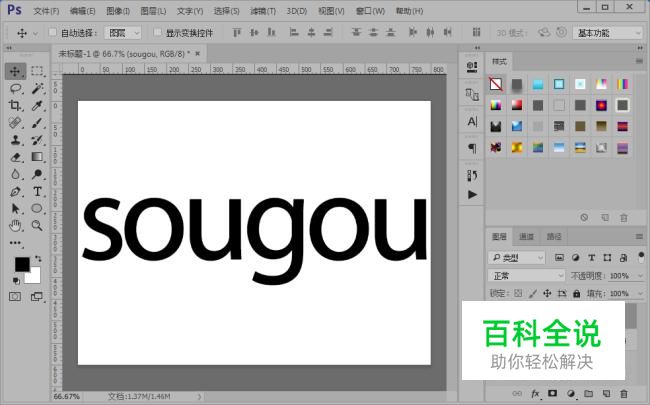This screenshot has height=405, width=650.
Task: Click the background color swatch
Action: click(x=35, y=278)
